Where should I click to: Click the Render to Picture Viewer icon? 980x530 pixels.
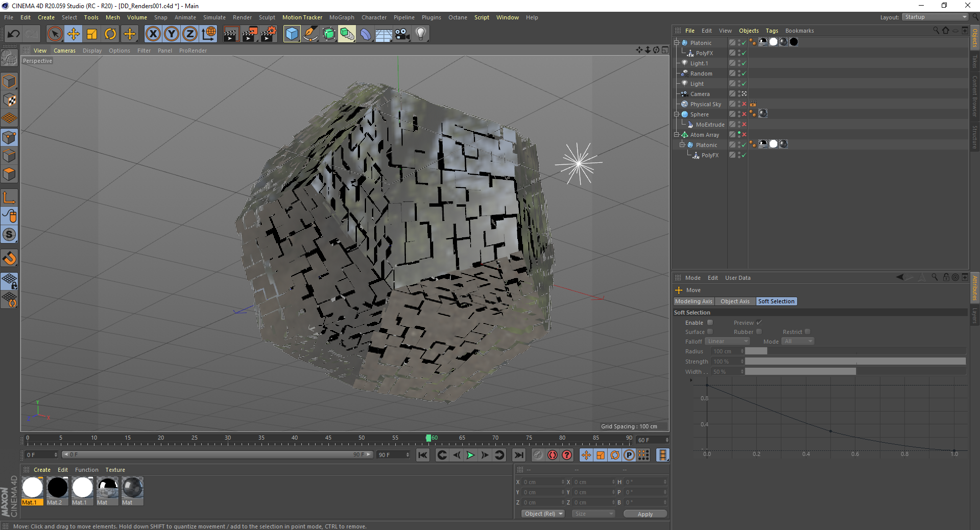(249, 34)
